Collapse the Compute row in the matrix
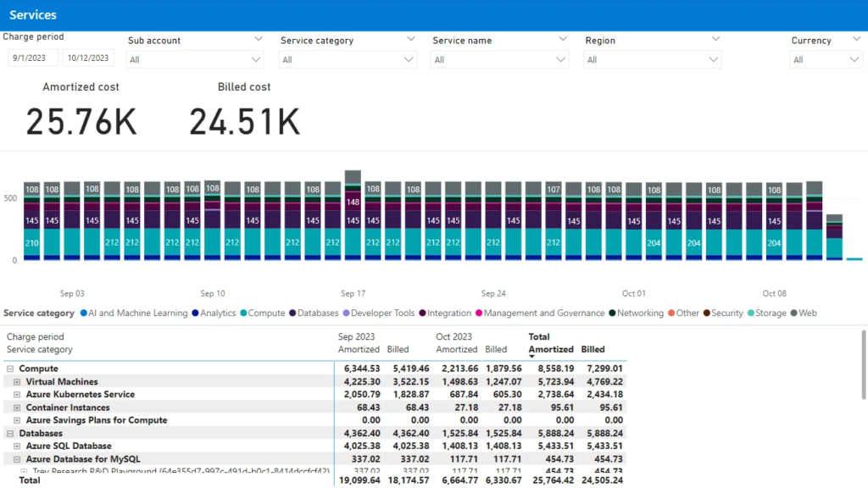Image resolution: width=868 pixels, height=488 pixels. pyautogui.click(x=10, y=369)
